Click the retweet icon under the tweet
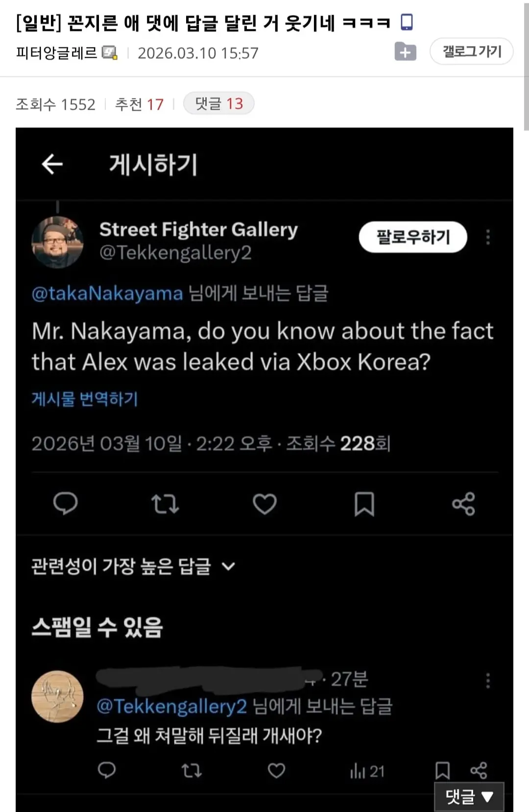529x812 pixels. (165, 504)
